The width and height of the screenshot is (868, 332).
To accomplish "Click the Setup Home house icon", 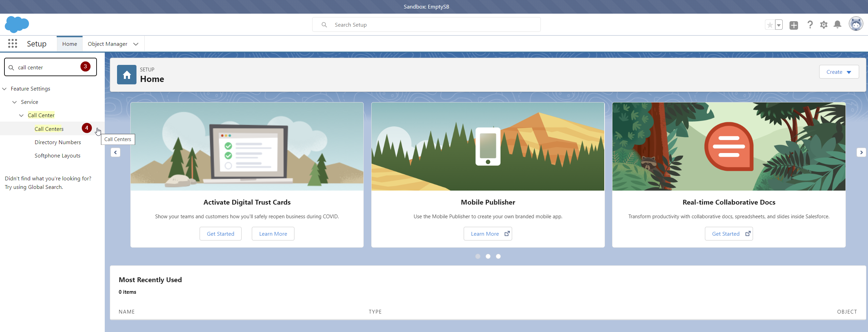I will click(x=127, y=75).
